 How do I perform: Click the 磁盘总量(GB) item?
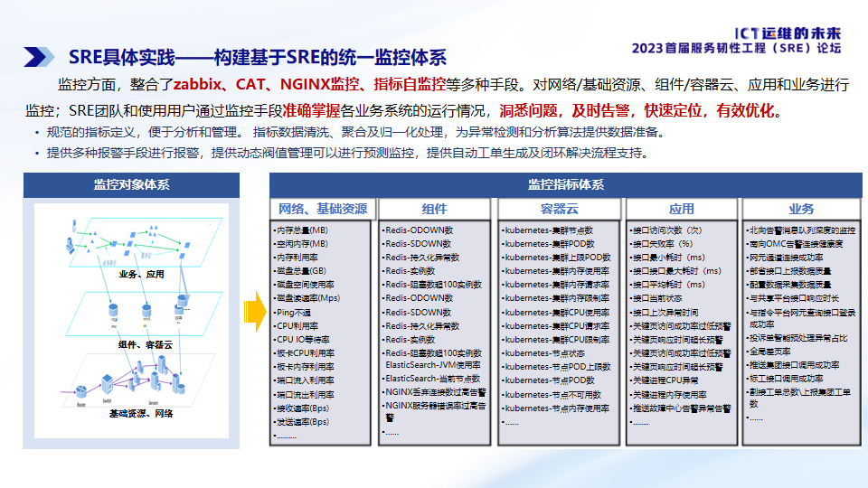[x=300, y=270]
